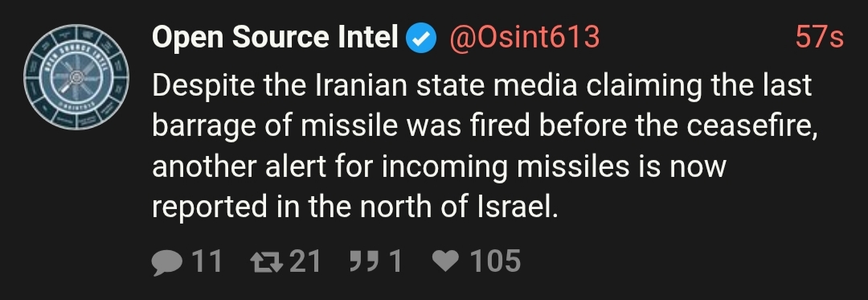Viewport: 868px width, 300px height.
Task: Open the Open Source Intel profile avatar
Action: [76, 77]
